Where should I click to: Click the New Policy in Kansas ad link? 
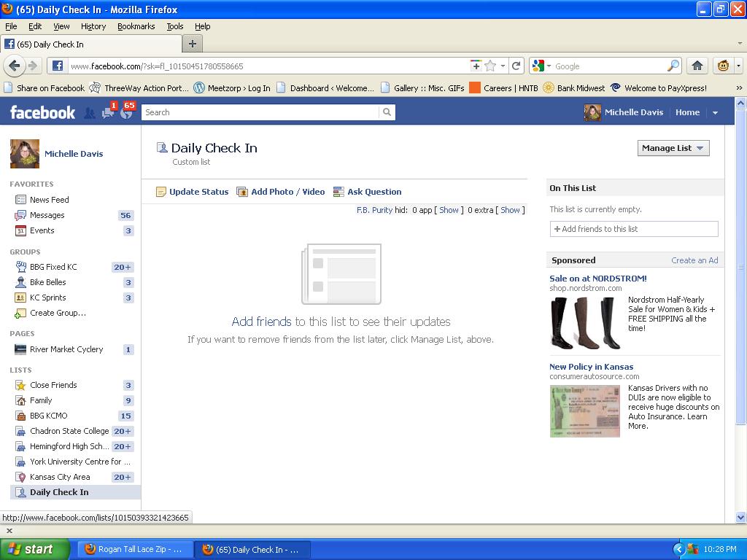(x=591, y=367)
